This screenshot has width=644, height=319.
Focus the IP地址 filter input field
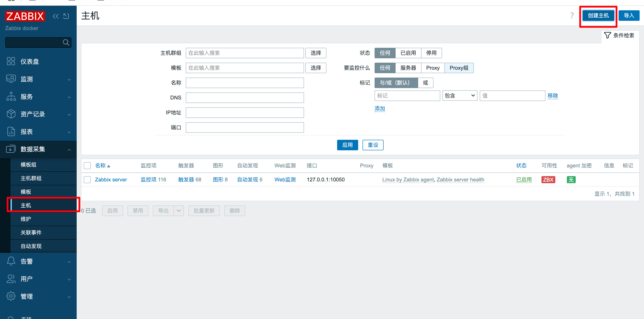(x=244, y=112)
